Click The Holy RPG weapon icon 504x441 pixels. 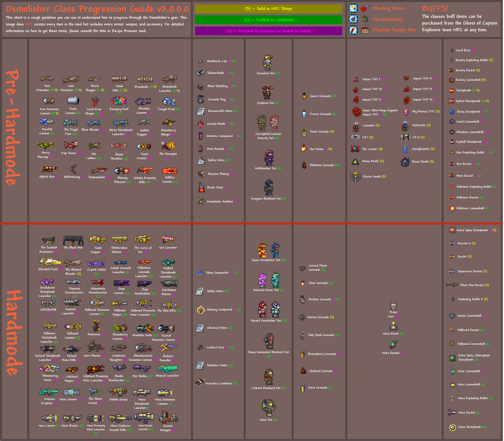[169, 305]
